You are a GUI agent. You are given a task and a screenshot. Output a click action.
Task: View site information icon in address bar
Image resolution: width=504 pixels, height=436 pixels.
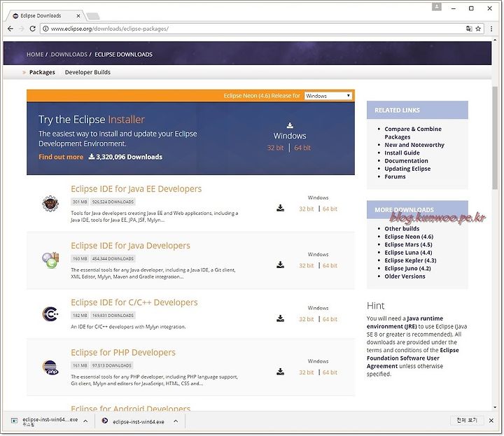tap(45, 29)
